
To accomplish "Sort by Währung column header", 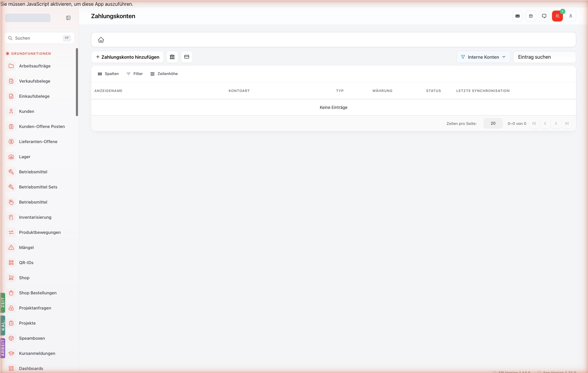I will coord(382,91).
